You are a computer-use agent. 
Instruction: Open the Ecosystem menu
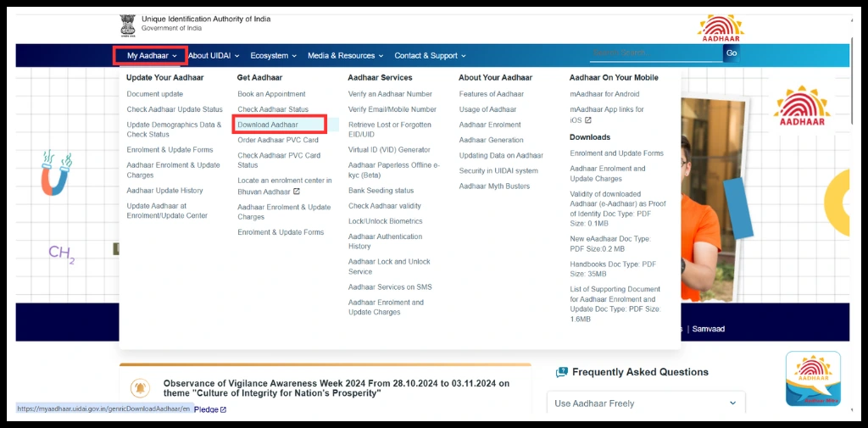[x=273, y=56]
